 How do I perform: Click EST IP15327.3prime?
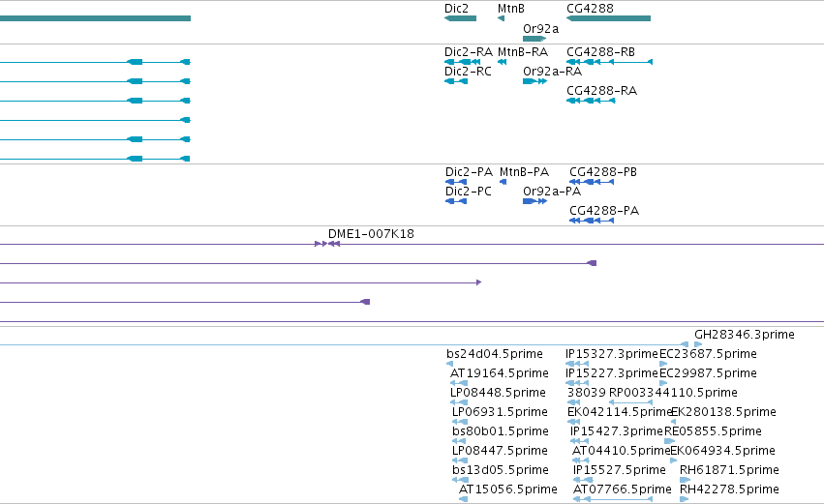612,354
